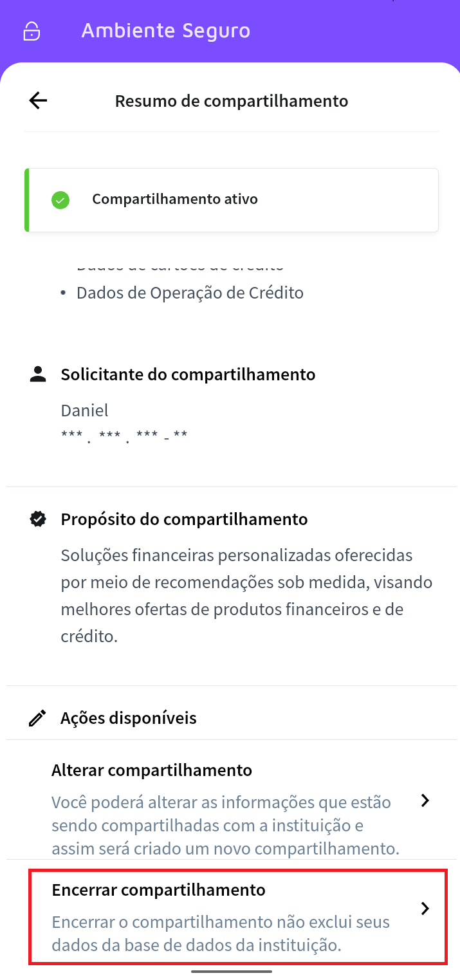This screenshot has width=460, height=980.
Task: Click the Ambiente Seguro header title
Action: (166, 31)
